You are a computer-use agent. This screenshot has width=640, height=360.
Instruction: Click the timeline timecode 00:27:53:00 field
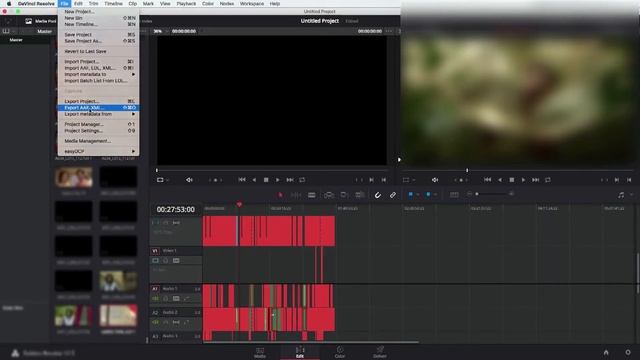pos(176,209)
